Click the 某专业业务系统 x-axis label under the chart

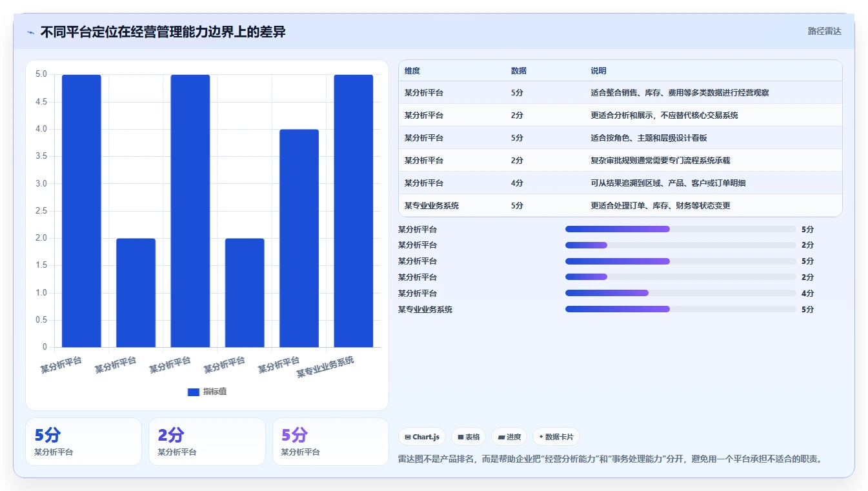tap(325, 368)
